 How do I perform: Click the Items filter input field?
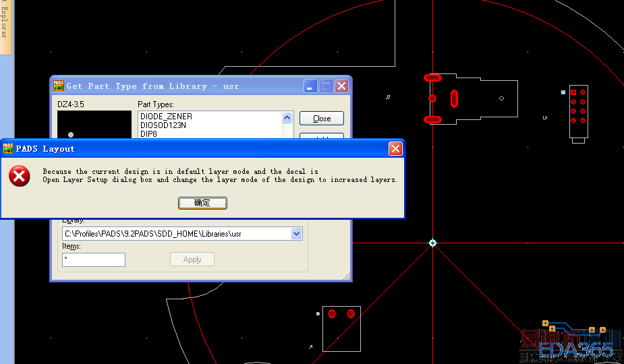pyautogui.click(x=94, y=260)
